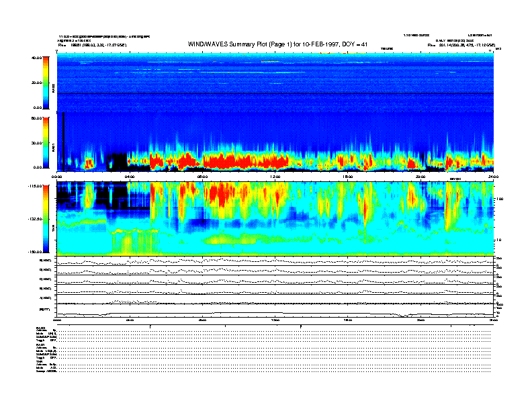The width and height of the screenshot is (532, 411).
Task: Click the -115.00 color scale label
Action: tap(35, 186)
